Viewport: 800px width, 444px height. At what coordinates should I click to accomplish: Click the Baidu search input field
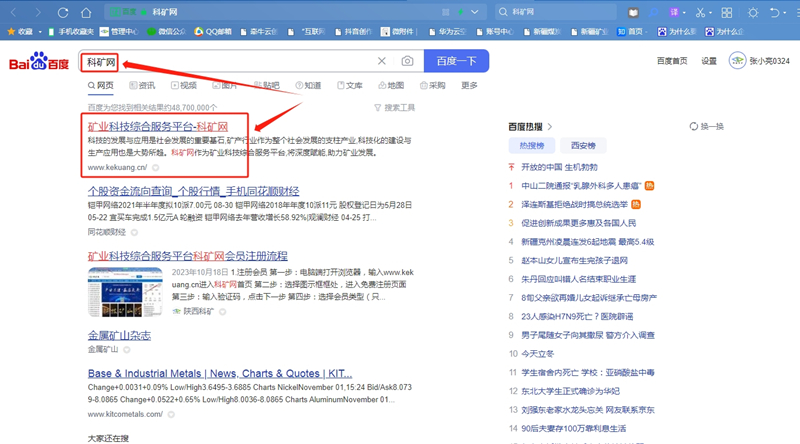[230, 61]
